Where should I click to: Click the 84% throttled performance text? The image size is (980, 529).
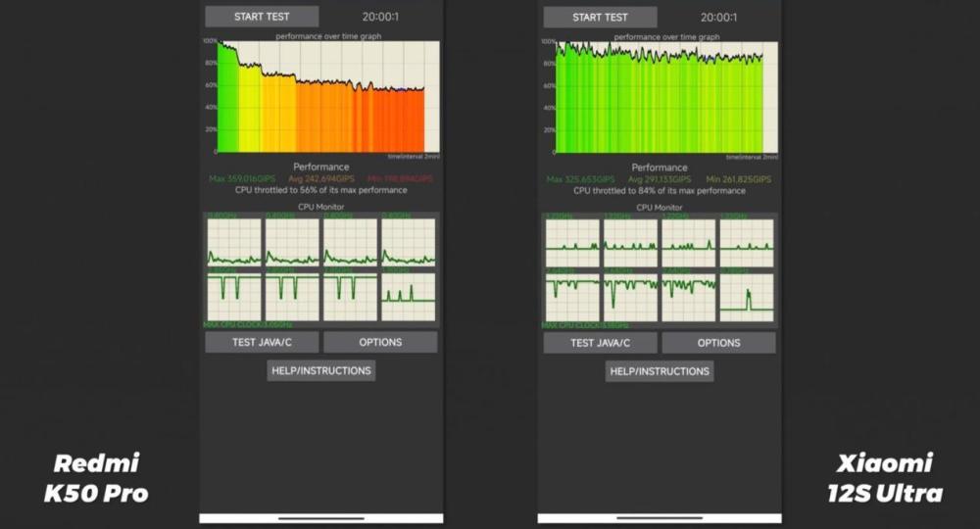(x=660, y=190)
